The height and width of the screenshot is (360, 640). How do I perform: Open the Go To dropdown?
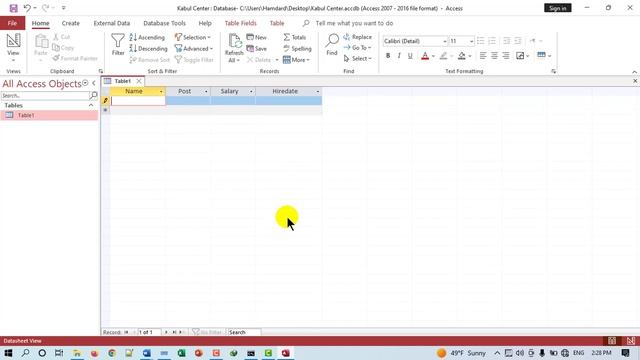(x=358, y=48)
